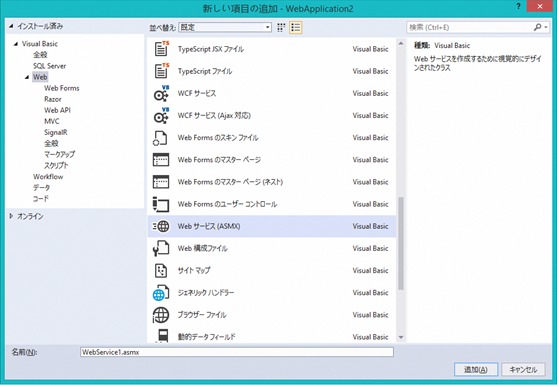Click the キャンセル button
The height and width of the screenshot is (385, 557).
pyautogui.click(x=523, y=370)
